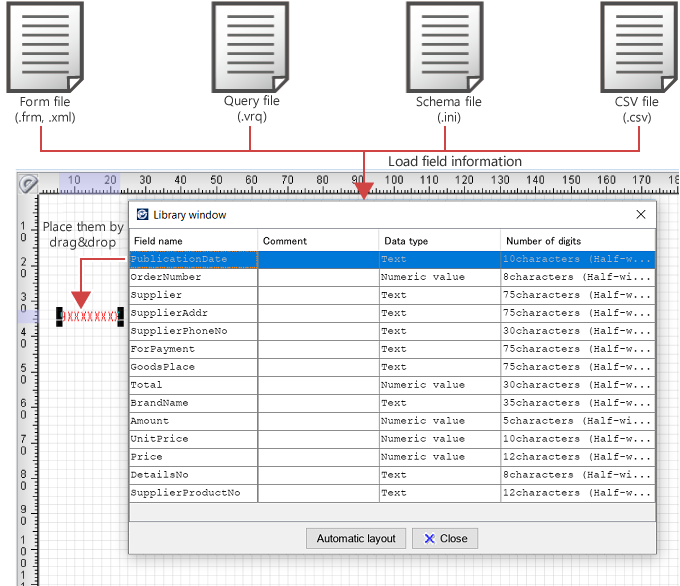Click the Close button at bottom

pyautogui.click(x=445, y=538)
